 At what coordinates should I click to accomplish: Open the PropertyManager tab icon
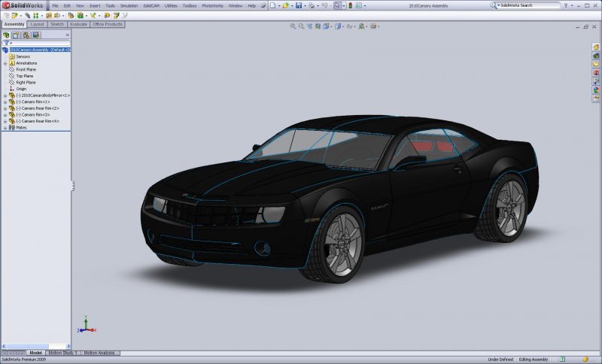point(16,35)
